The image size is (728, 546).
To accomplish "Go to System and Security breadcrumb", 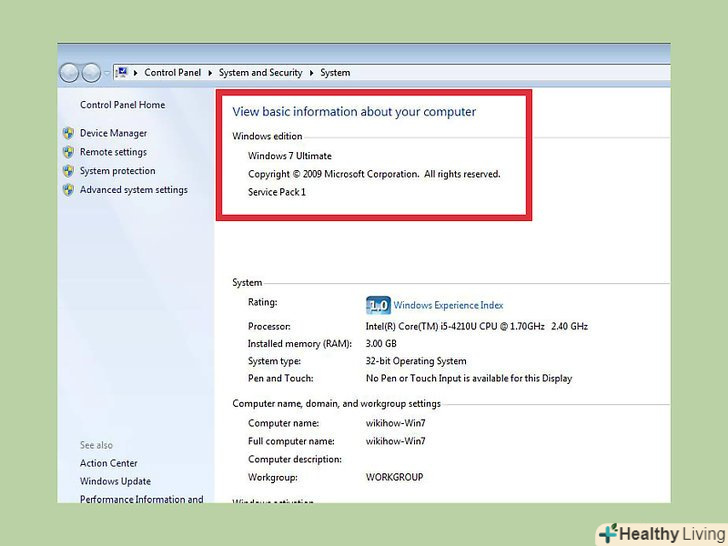I will 260,72.
